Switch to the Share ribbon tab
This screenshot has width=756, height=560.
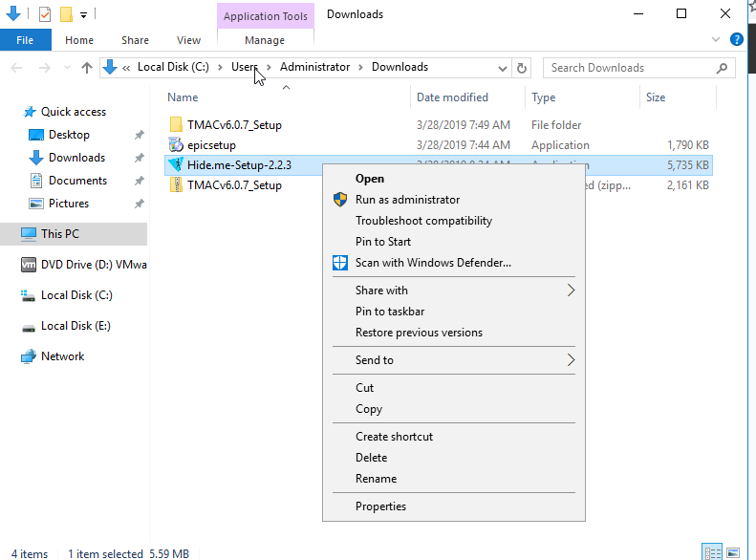(x=135, y=40)
